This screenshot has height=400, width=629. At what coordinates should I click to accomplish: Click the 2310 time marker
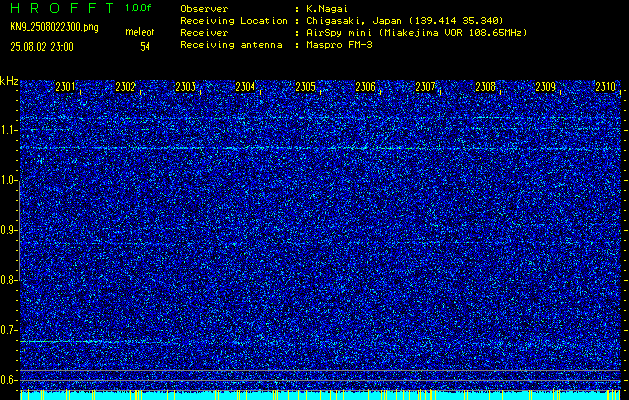point(605,86)
